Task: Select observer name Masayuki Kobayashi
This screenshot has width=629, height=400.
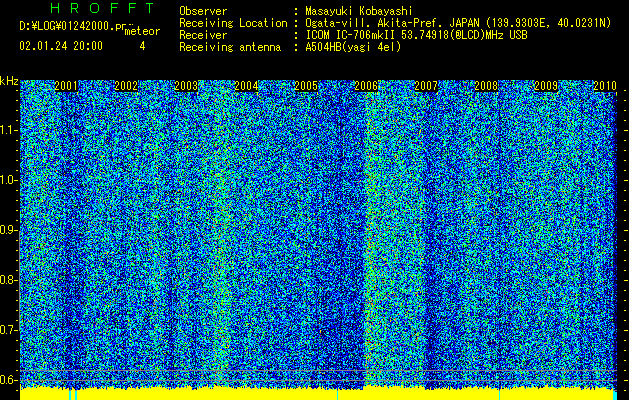Action: [359, 11]
